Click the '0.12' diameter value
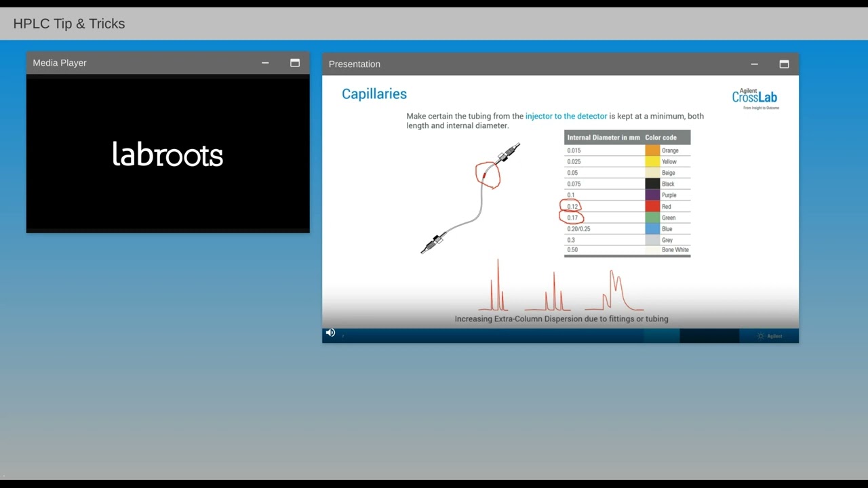Screen dimensions: 868x488 tap(572, 206)
